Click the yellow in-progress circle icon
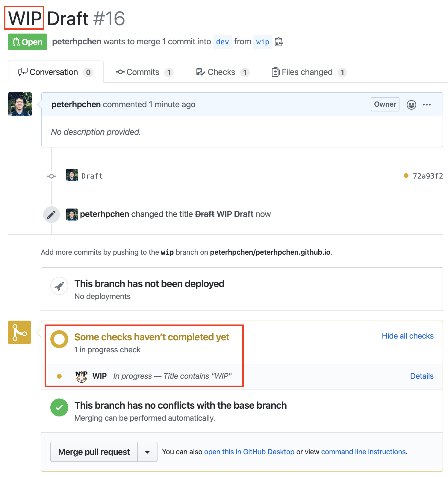 pyautogui.click(x=59, y=339)
